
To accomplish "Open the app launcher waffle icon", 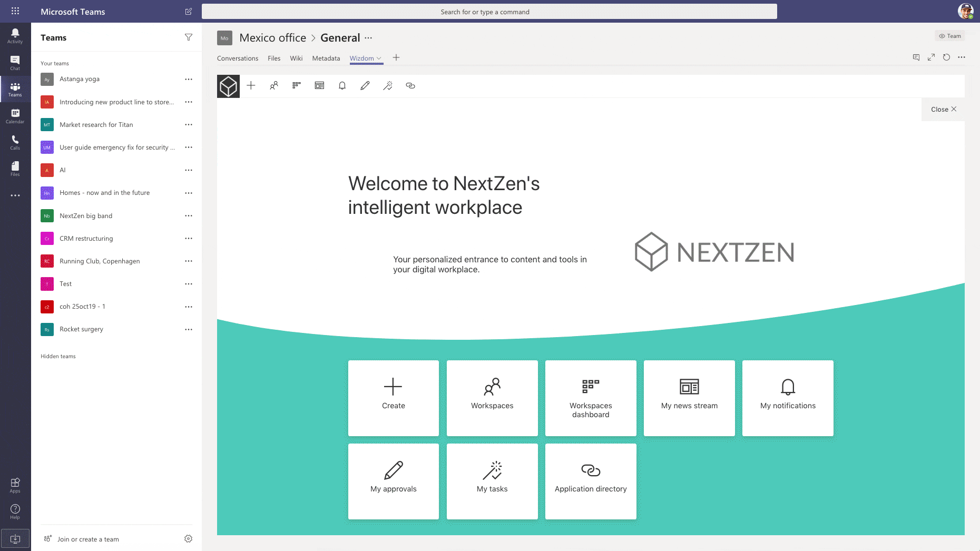I will tap(15, 11).
